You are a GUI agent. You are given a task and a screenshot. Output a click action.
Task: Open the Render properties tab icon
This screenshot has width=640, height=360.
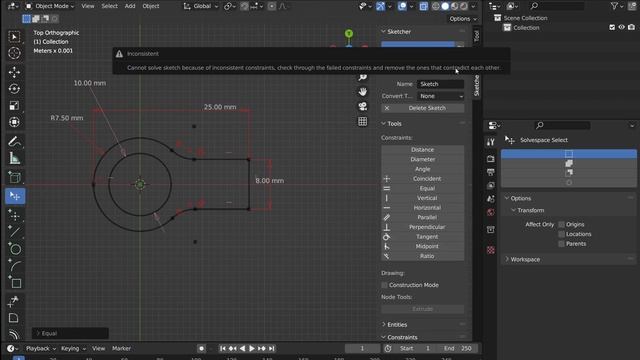(x=491, y=158)
